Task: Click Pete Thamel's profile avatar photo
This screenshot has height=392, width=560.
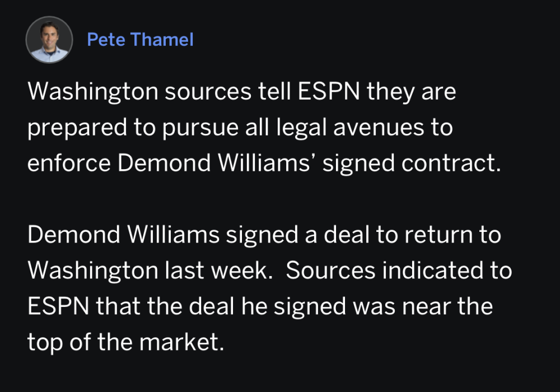Action: pyautogui.click(x=49, y=40)
